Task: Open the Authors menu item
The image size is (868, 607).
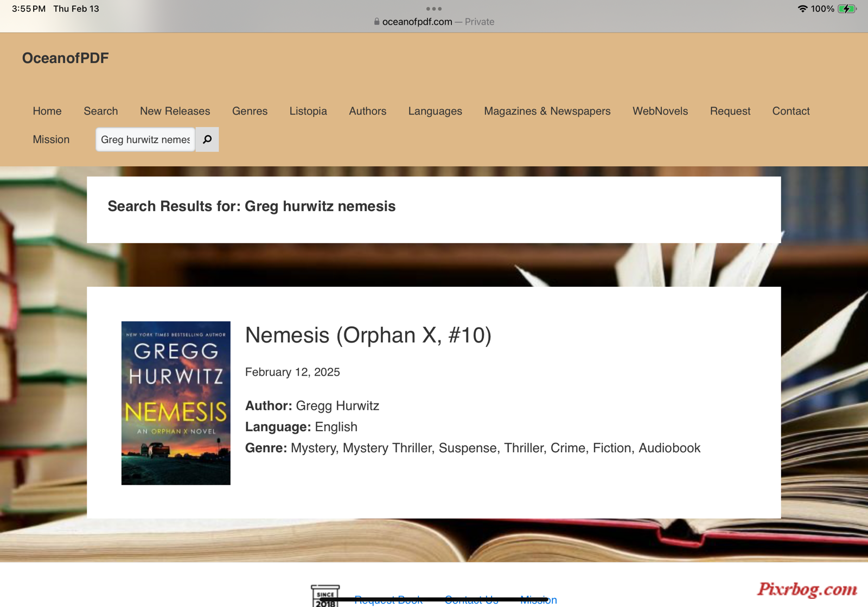Action: pos(368,111)
